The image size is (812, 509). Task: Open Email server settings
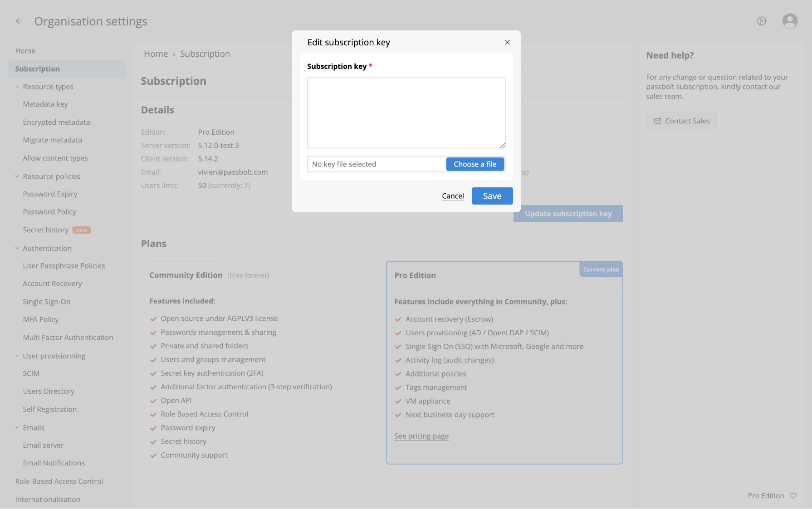43,445
